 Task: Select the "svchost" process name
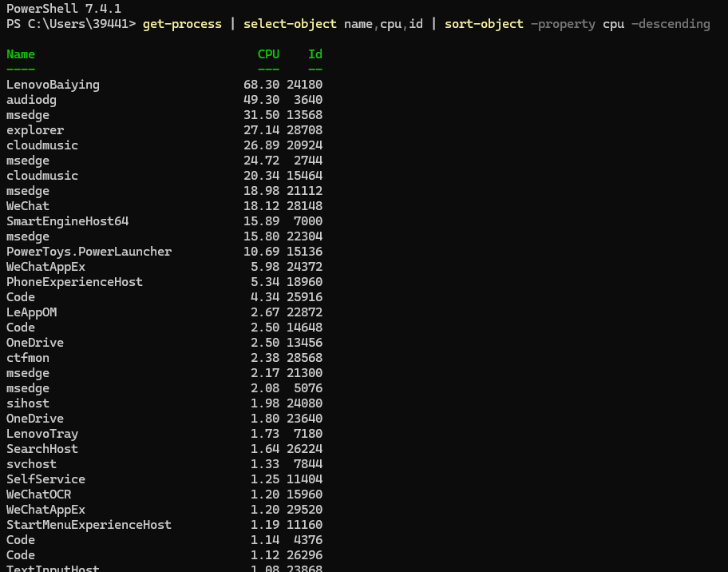[x=31, y=464]
